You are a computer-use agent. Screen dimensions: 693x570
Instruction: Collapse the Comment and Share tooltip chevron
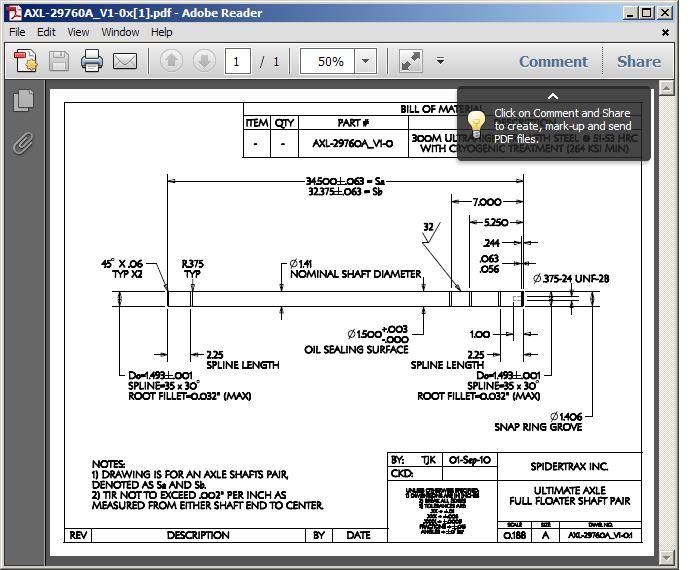[x=553, y=96]
